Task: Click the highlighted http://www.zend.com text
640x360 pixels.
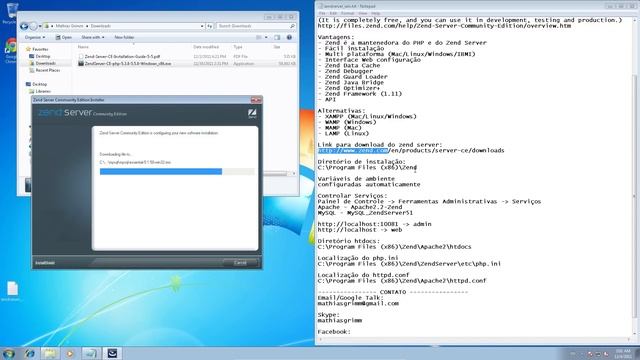Action: (x=353, y=151)
